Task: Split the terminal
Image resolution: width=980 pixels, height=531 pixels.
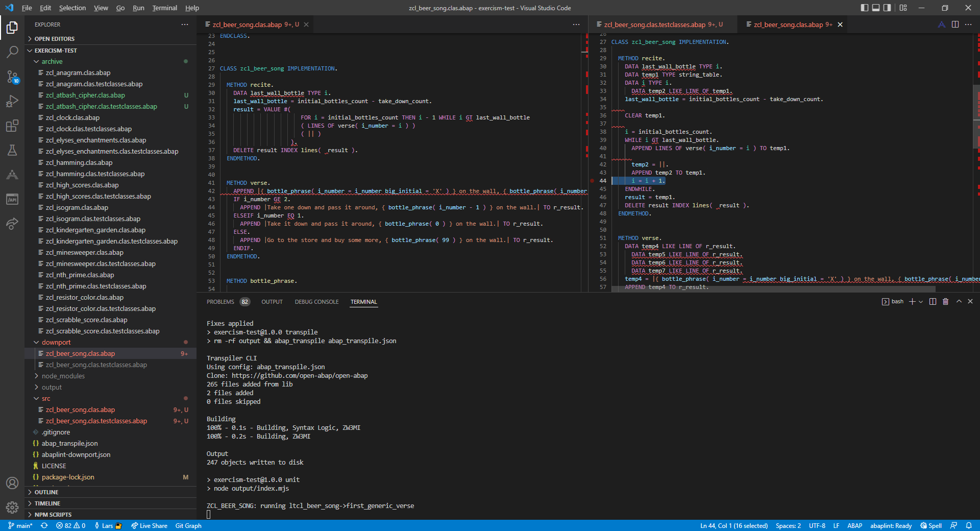Action: point(933,302)
